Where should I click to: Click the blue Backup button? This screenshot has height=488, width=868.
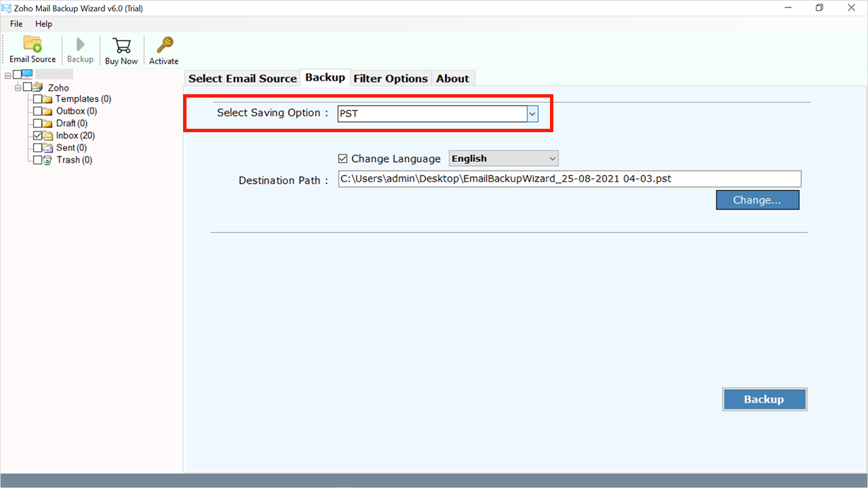764,399
